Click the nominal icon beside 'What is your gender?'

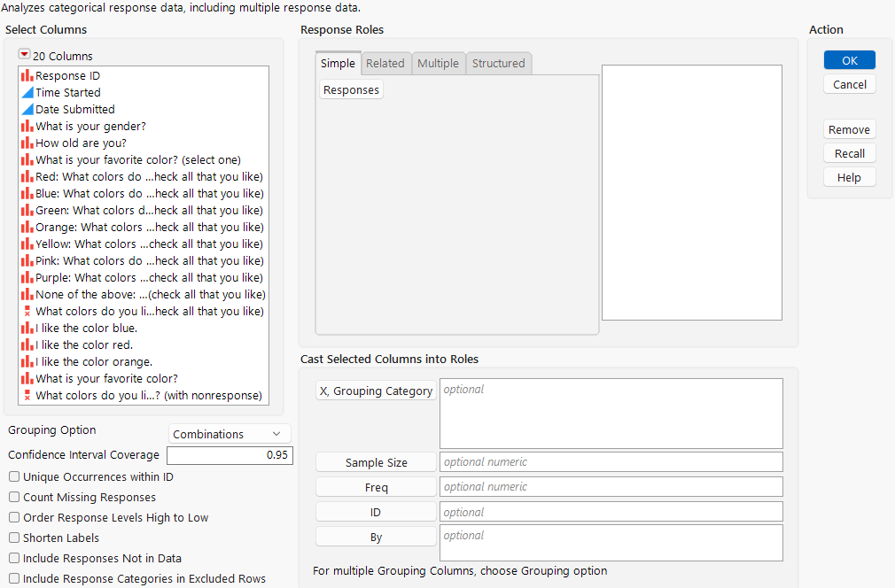pos(27,126)
